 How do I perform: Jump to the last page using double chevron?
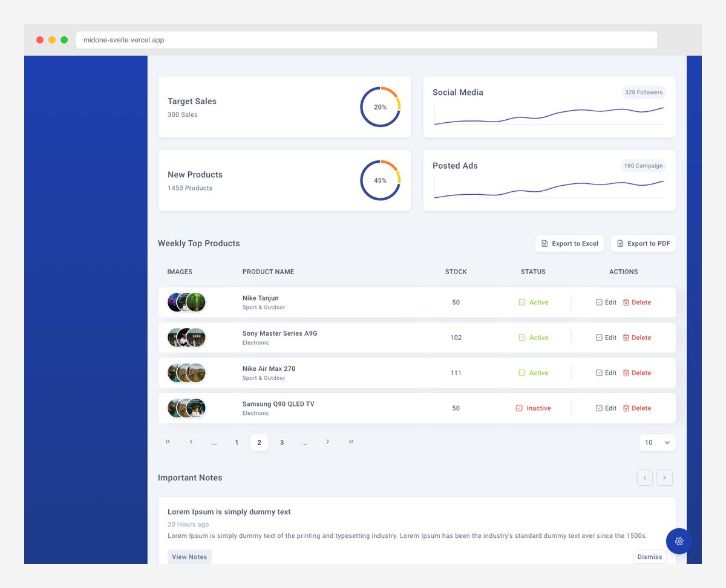[351, 442]
